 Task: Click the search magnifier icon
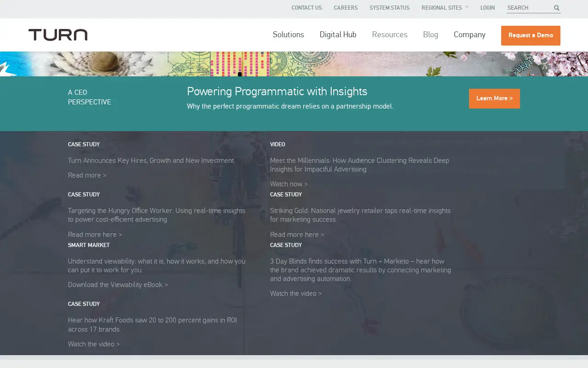point(556,8)
